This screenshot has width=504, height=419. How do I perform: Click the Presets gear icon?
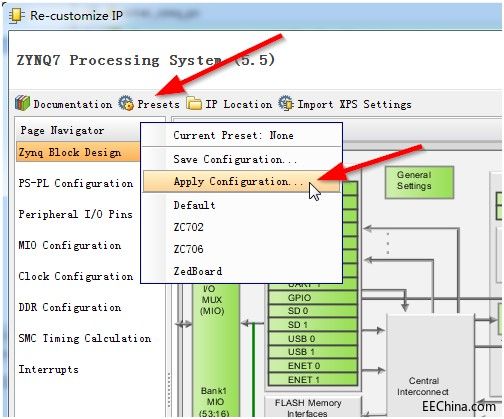pyautogui.click(x=126, y=103)
